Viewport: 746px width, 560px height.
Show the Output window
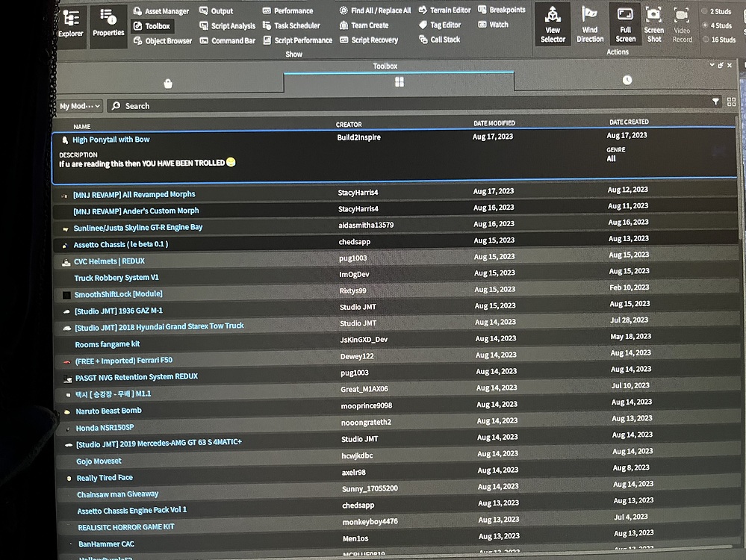point(217,10)
